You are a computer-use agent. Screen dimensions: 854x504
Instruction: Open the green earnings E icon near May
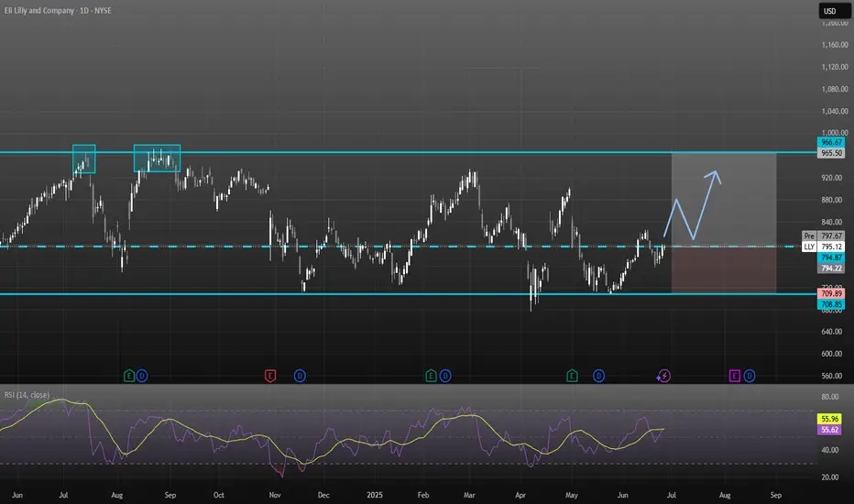click(x=572, y=376)
